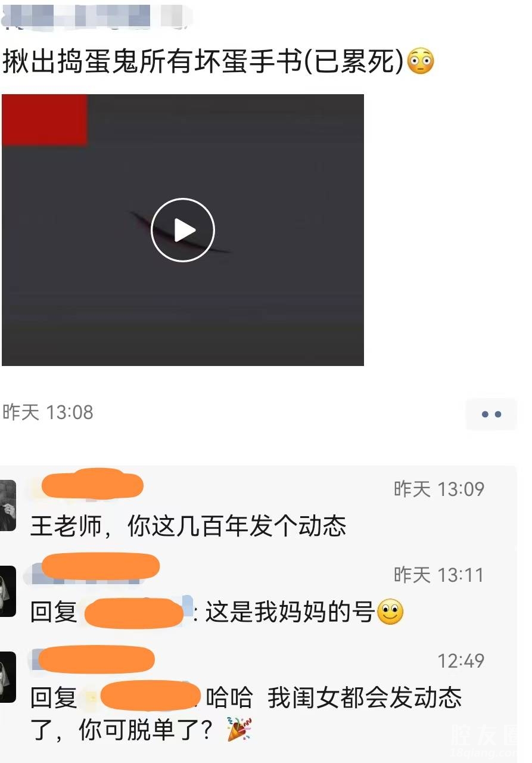Screen dimensions: 532x763
Task: Reply to comment 这是我妈妈的号
Action: (x=290, y=612)
